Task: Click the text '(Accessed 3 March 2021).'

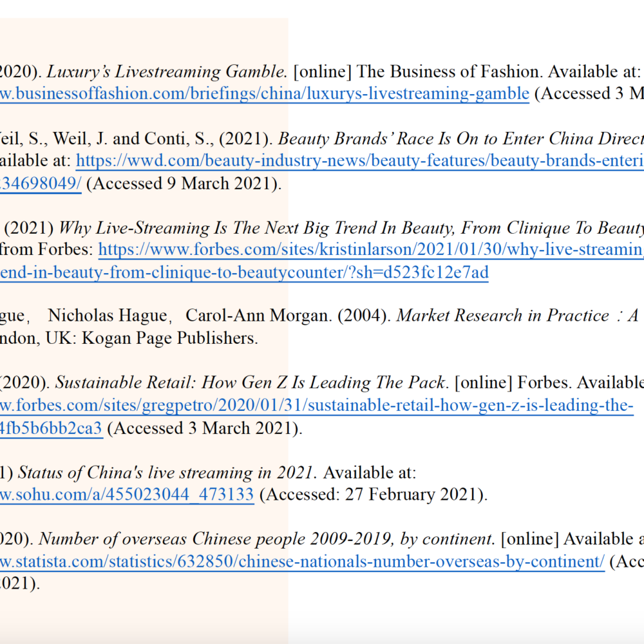Action: tap(205, 428)
